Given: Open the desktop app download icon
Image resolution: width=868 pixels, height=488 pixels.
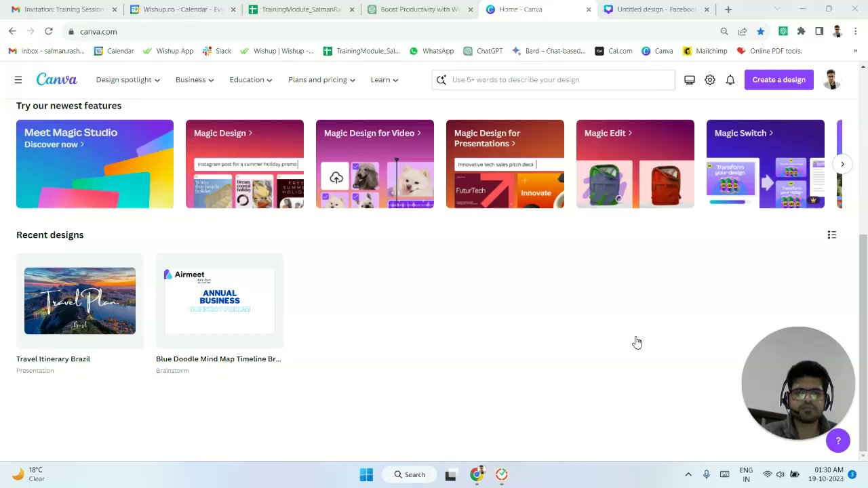Looking at the screenshot, I should click(690, 80).
